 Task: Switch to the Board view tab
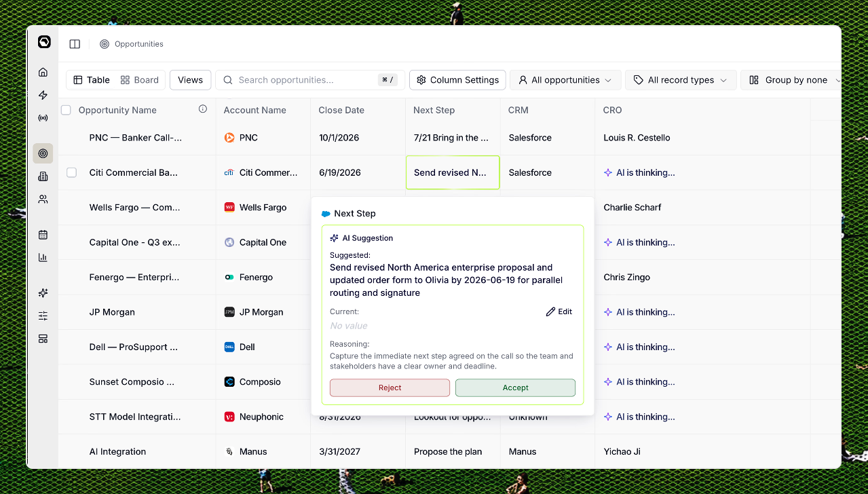pos(140,80)
